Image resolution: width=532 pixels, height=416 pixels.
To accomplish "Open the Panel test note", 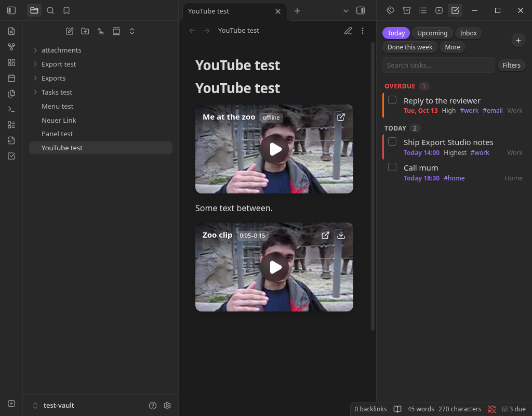I will click(101, 134).
